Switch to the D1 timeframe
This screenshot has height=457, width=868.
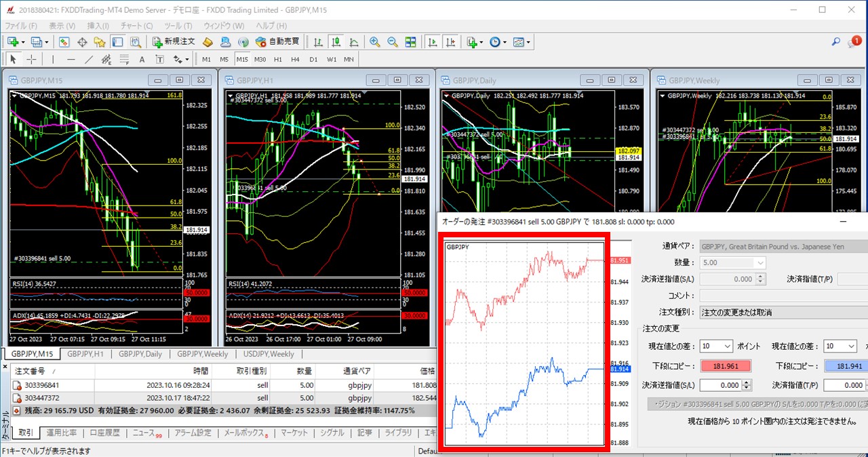(x=313, y=59)
